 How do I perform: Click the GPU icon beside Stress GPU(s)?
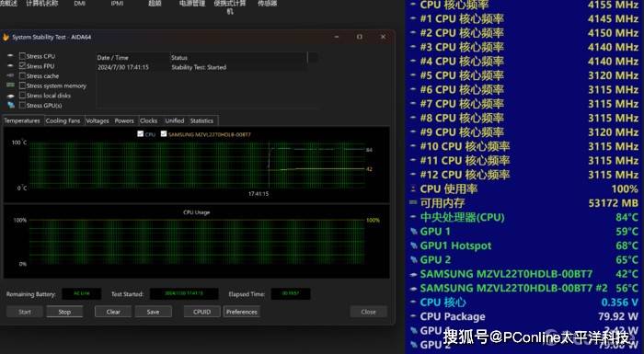point(11,105)
